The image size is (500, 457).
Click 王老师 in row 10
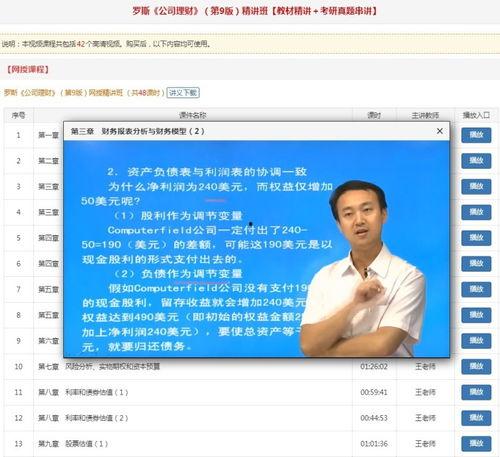pyautogui.click(x=425, y=366)
